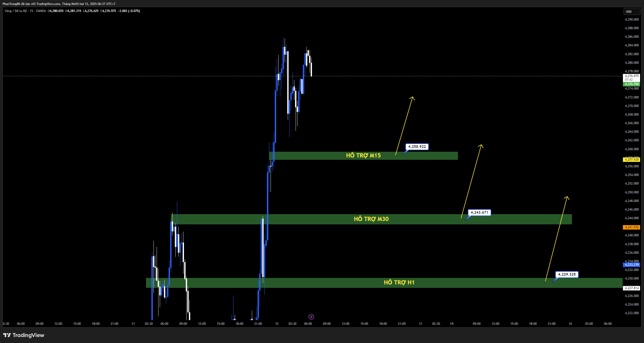Open the PhanTrong86 TradingView.com header link
The height and width of the screenshot is (343, 644).
pos(59,4)
